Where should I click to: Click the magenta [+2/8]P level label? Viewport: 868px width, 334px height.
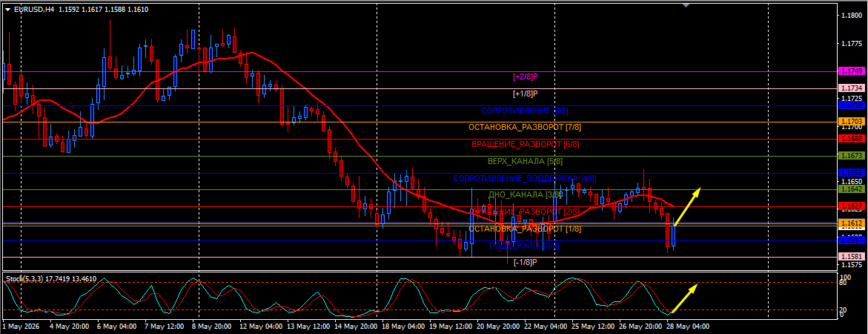[x=526, y=76]
